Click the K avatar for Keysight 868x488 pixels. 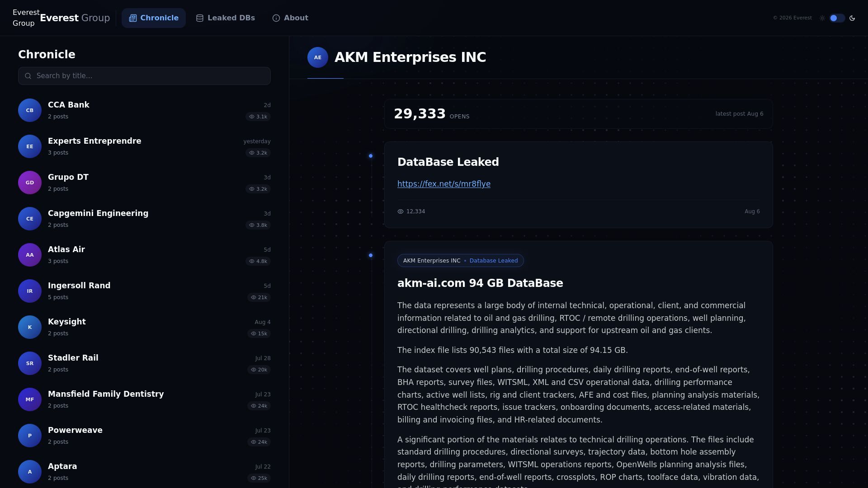click(x=30, y=327)
